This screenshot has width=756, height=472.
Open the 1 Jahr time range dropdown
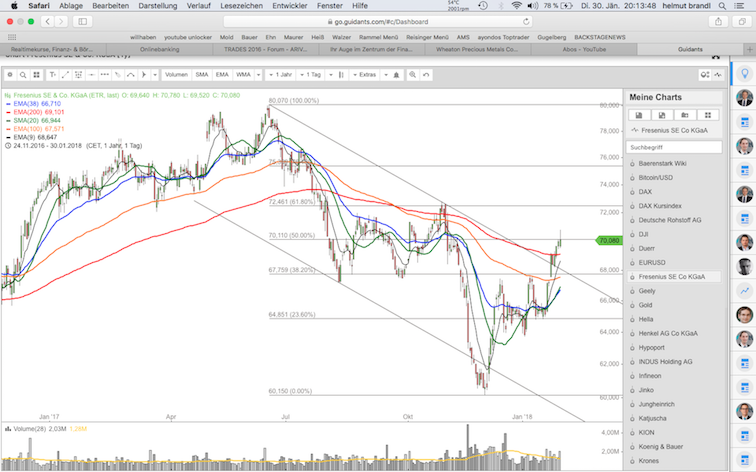tap(281, 75)
